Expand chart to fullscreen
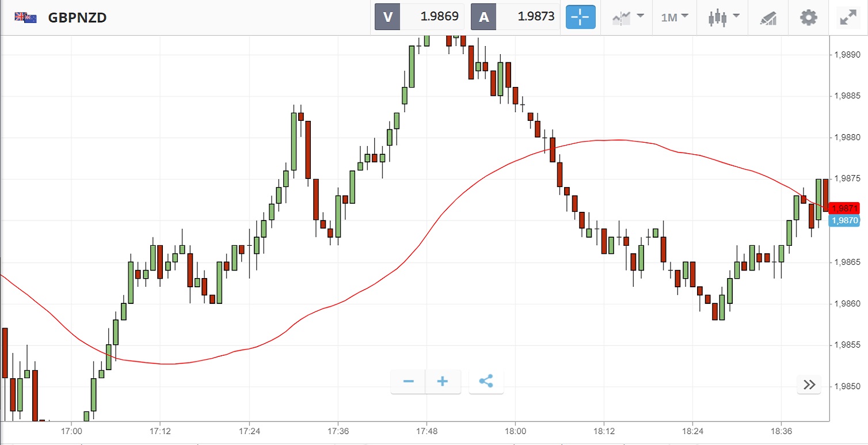The width and height of the screenshot is (868, 445). (x=848, y=17)
